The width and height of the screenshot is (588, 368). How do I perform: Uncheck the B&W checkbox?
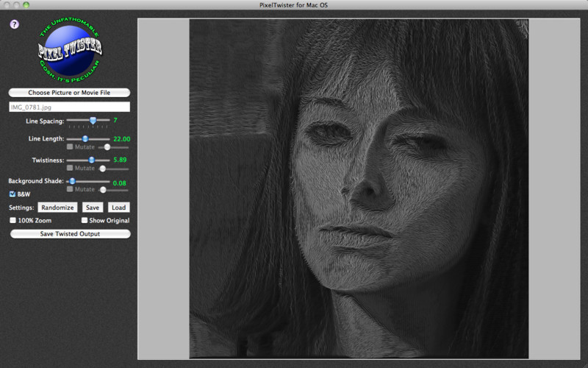(12, 194)
